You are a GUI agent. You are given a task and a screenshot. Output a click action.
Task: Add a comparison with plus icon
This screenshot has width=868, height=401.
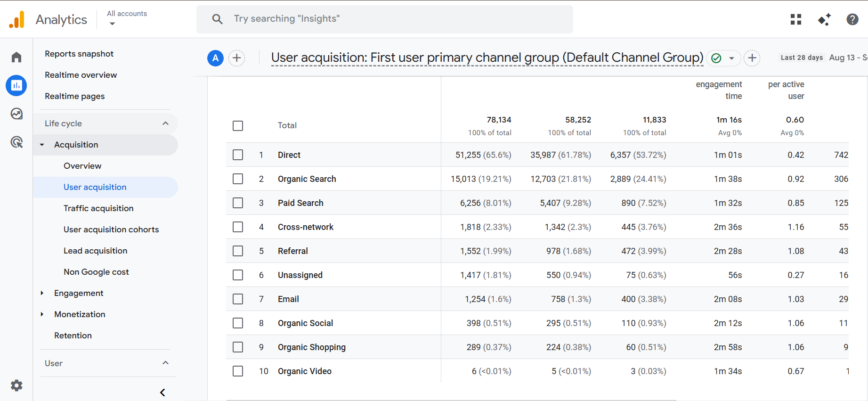coord(237,58)
